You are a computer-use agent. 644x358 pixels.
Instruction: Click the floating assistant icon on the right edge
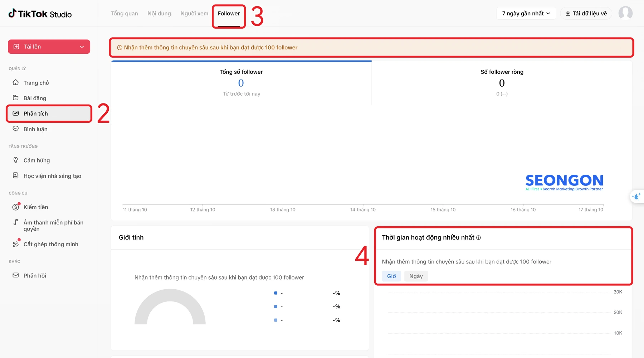tap(637, 196)
